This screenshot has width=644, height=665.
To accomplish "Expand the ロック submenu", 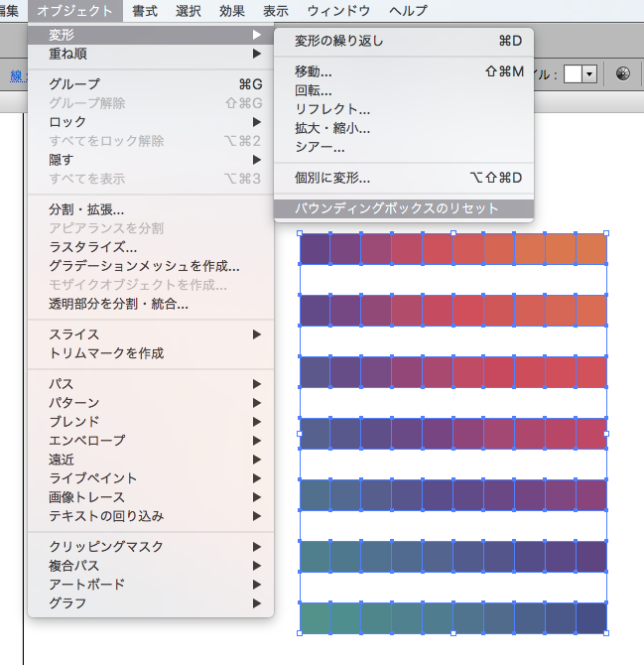I will click(x=151, y=122).
